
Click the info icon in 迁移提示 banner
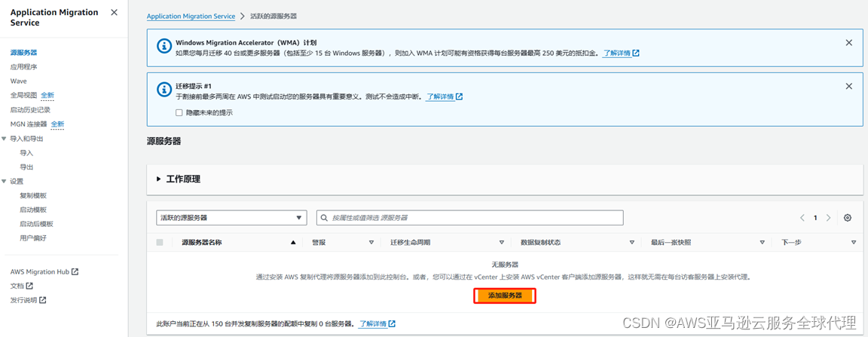click(164, 89)
